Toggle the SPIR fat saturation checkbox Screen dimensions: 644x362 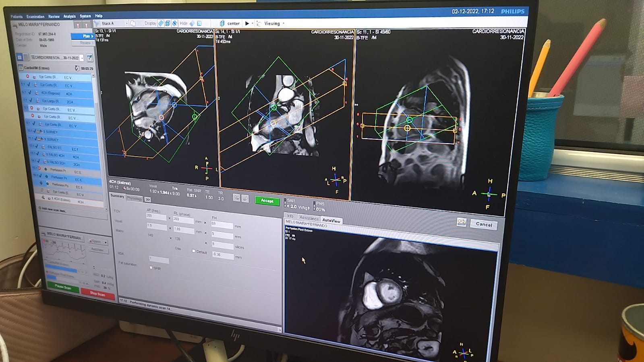pos(151,267)
